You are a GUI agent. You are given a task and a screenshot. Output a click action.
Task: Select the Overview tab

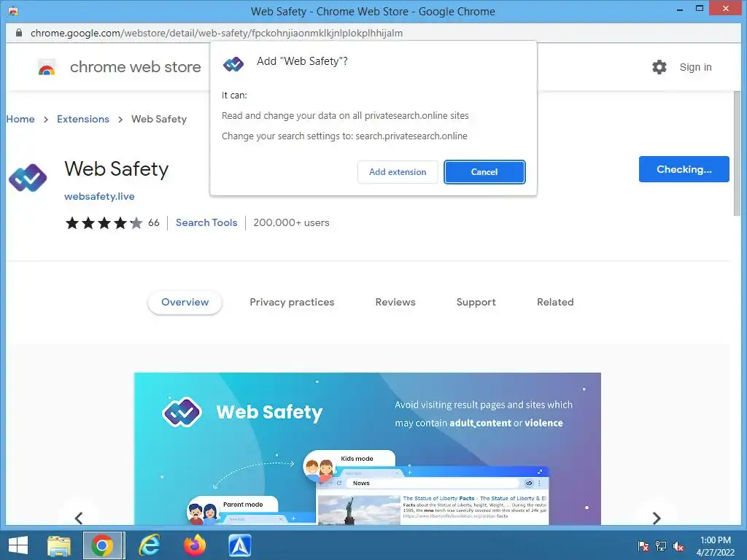pos(185,302)
